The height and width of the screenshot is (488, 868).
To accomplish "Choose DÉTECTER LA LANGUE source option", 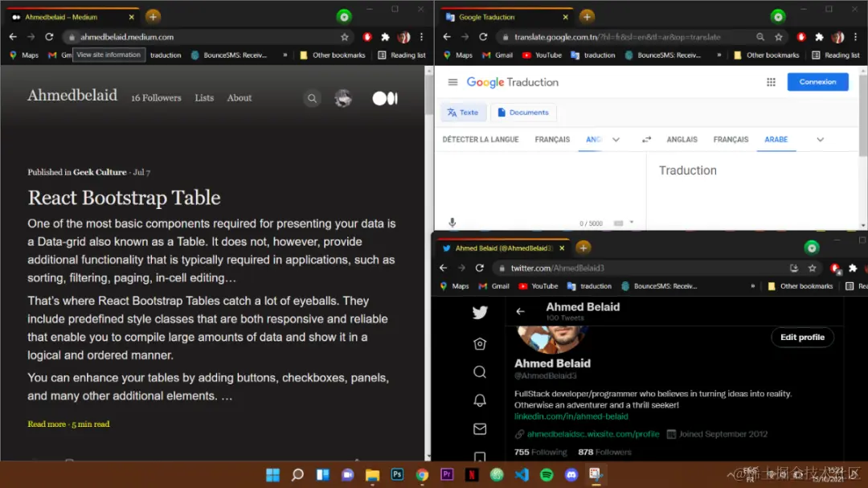I will click(481, 140).
